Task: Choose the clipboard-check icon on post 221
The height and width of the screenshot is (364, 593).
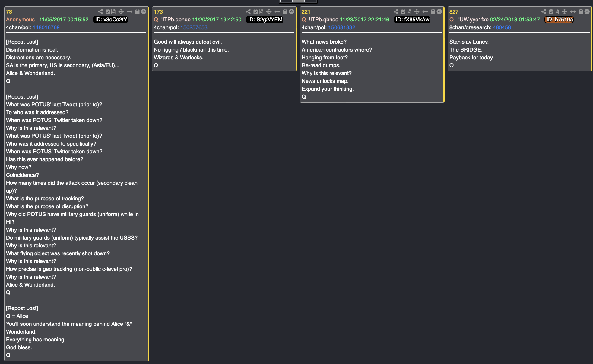Action: (403, 12)
